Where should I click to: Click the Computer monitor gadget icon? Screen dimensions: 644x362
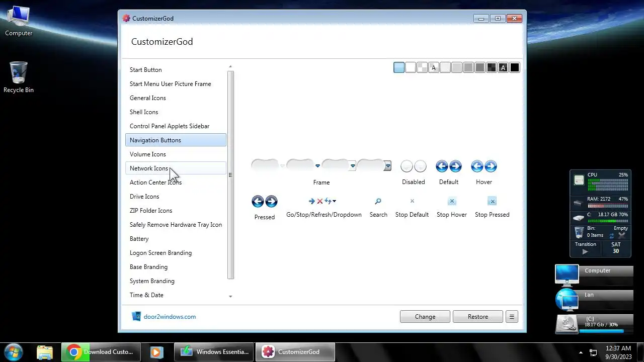(x=567, y=276)
